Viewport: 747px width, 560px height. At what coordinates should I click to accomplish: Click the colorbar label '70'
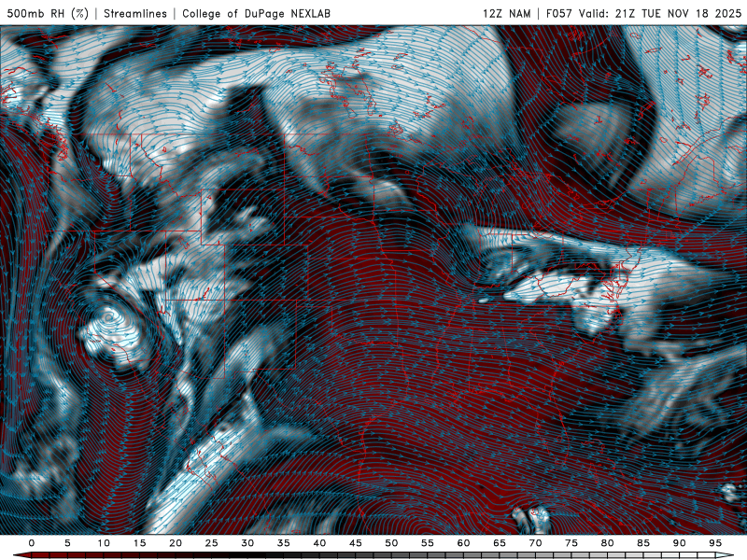[x=535, y=543]
